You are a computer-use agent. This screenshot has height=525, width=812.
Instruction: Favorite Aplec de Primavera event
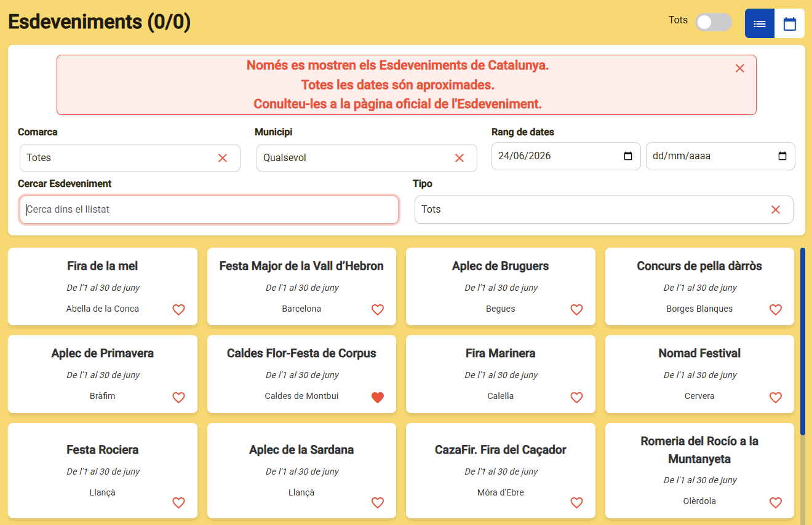[178, 398]
